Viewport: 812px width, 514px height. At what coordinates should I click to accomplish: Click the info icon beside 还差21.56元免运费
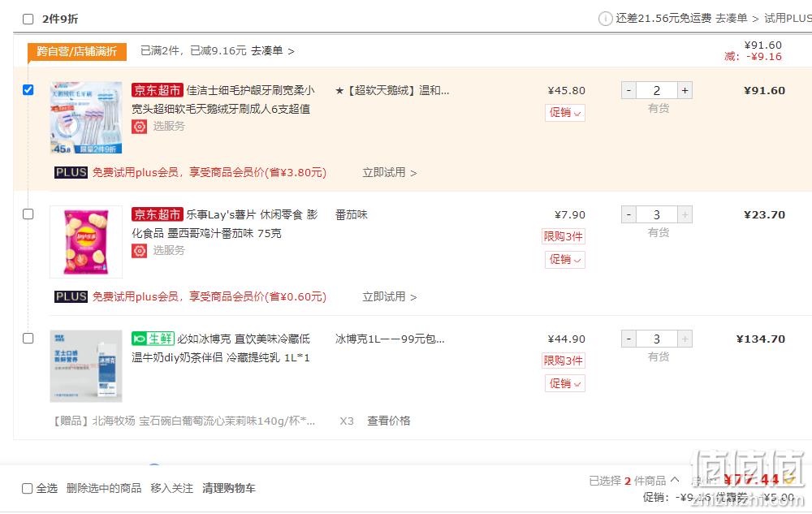click(605, 19)
